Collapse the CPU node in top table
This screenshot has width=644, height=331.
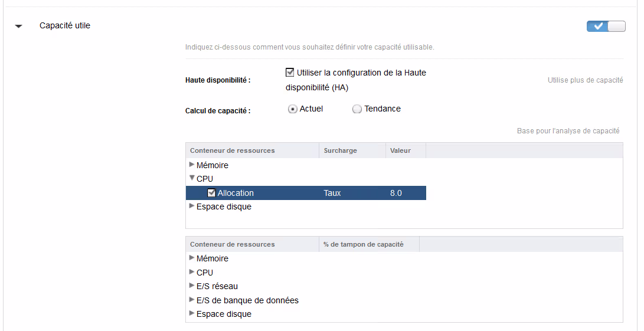pyautogui.click(x=191, y=178)
